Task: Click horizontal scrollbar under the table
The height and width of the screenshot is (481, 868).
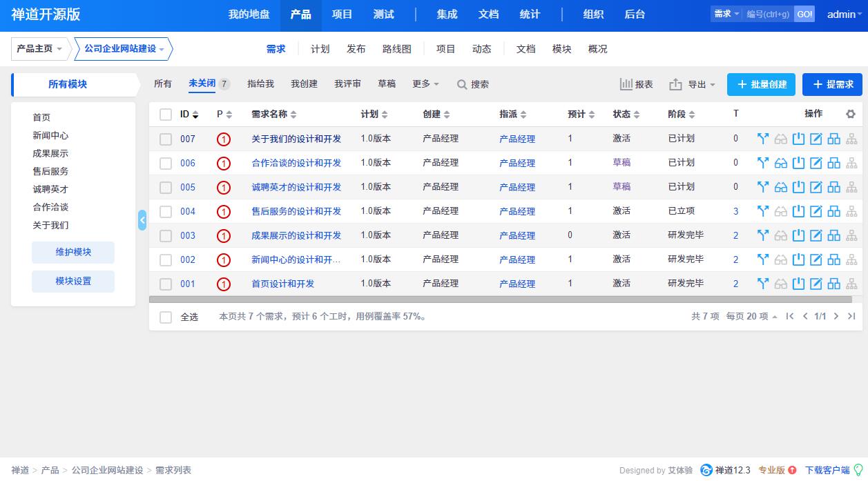Action: (x=501, y=300)
